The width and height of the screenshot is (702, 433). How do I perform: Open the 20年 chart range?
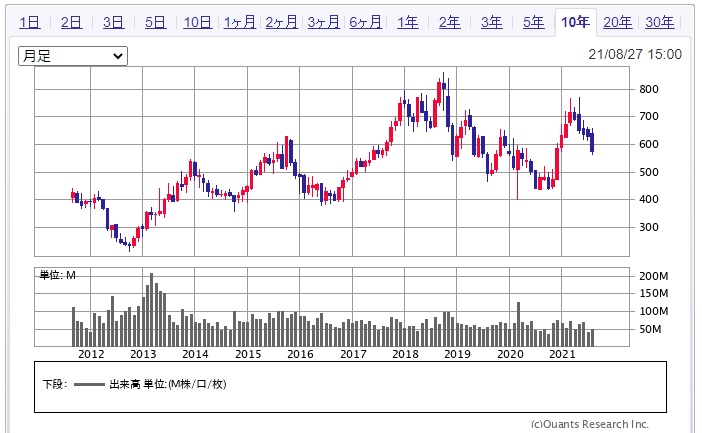617,22
